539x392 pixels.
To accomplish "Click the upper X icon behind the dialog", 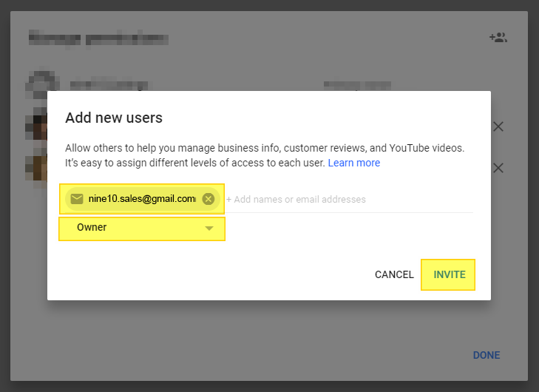I will 498,126.
